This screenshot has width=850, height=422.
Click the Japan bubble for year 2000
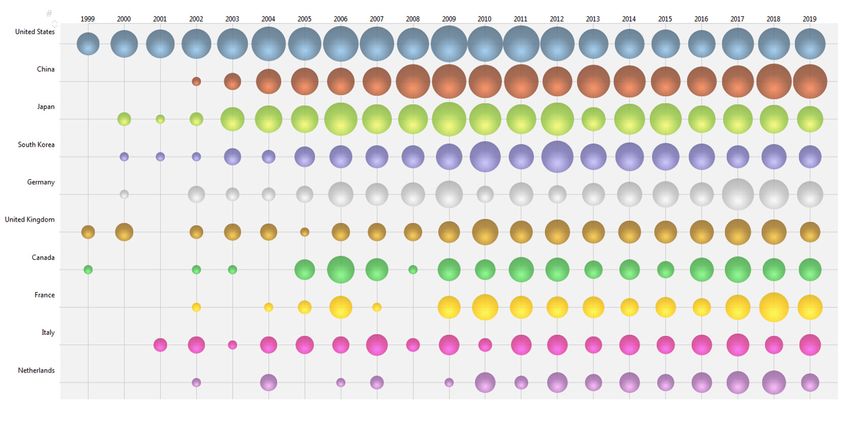(124, 119)
